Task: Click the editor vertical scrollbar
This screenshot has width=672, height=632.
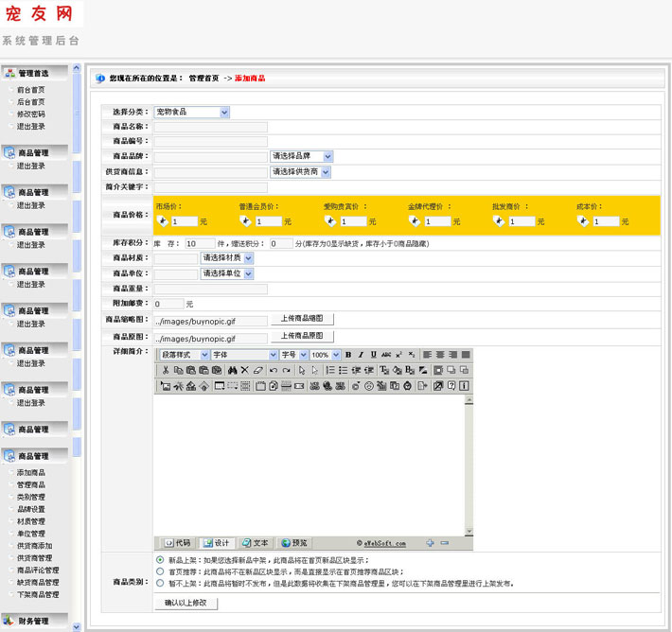Action: click(469, 465)
